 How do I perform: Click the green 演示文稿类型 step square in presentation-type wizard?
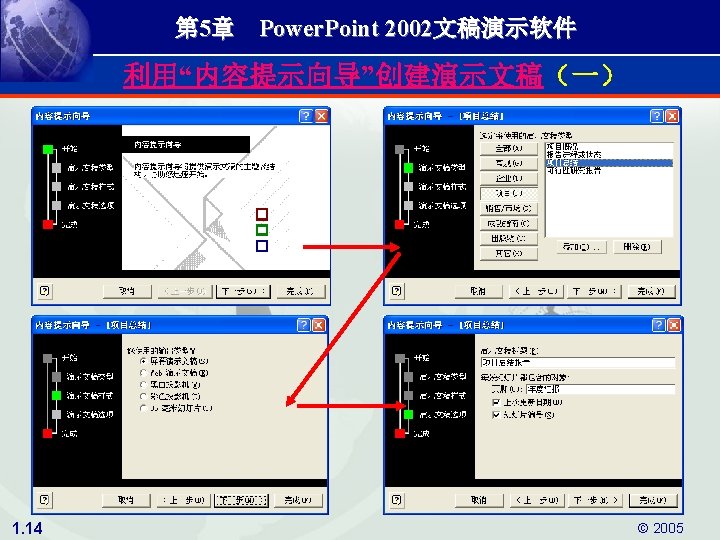(408, 168)
